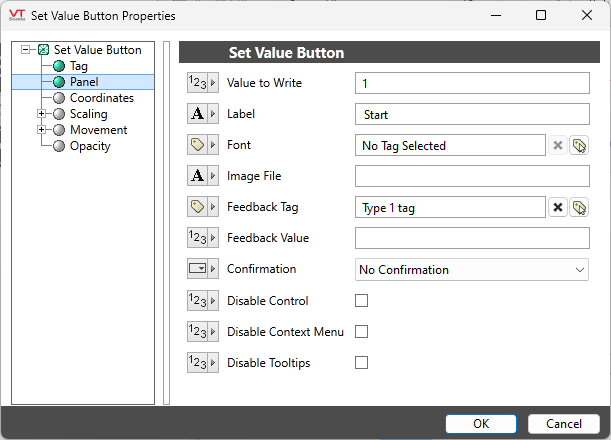Check the Disable Context Menu box

coord(362,332)
